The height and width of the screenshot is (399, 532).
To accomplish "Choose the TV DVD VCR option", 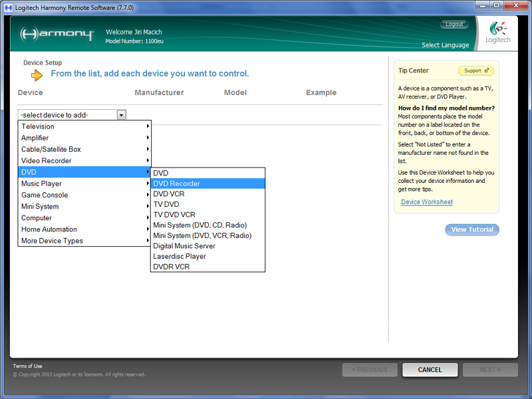I will [207, 215].
